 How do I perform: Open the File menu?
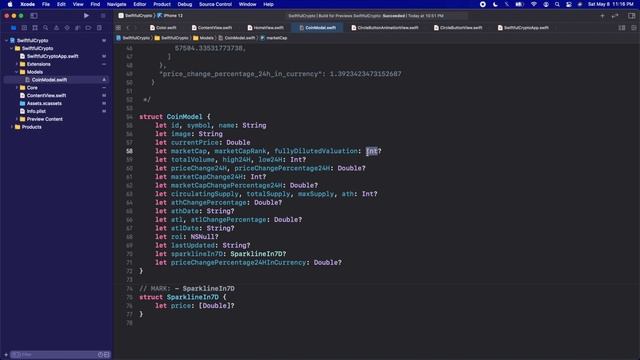point(46,4)
